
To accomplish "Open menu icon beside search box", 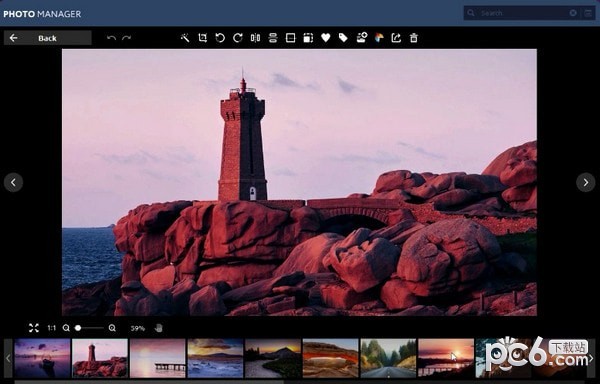I will (588, 13).
